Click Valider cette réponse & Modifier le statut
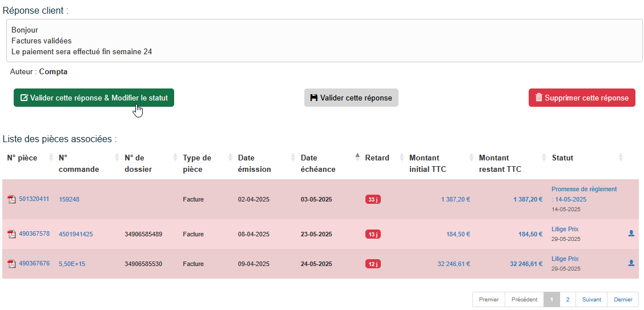Screen dimensions: 644x310 click(94, 98)
